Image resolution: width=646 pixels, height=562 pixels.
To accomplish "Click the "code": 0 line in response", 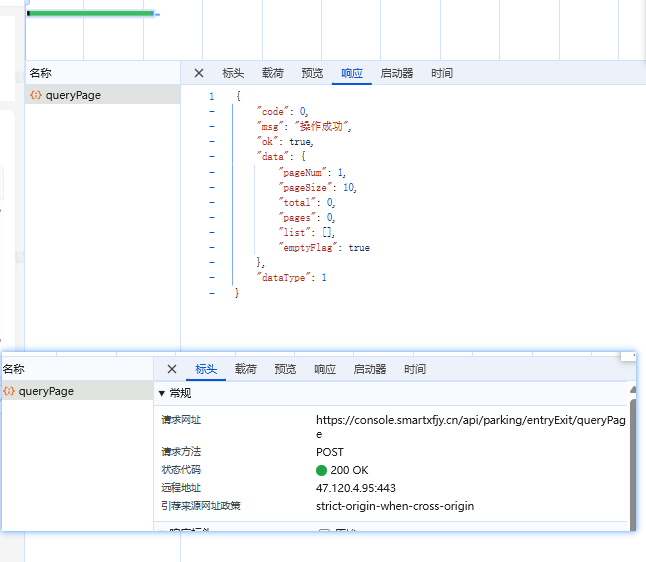I will tap(282, 112).
